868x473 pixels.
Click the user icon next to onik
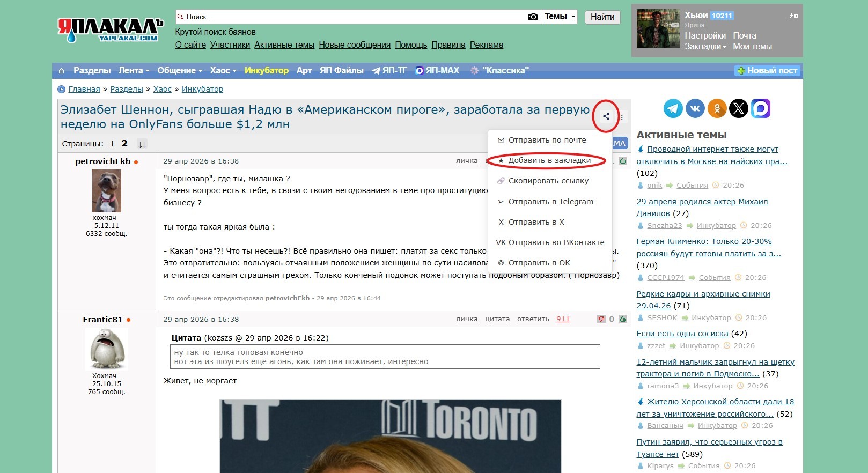(x=640, y=186)
